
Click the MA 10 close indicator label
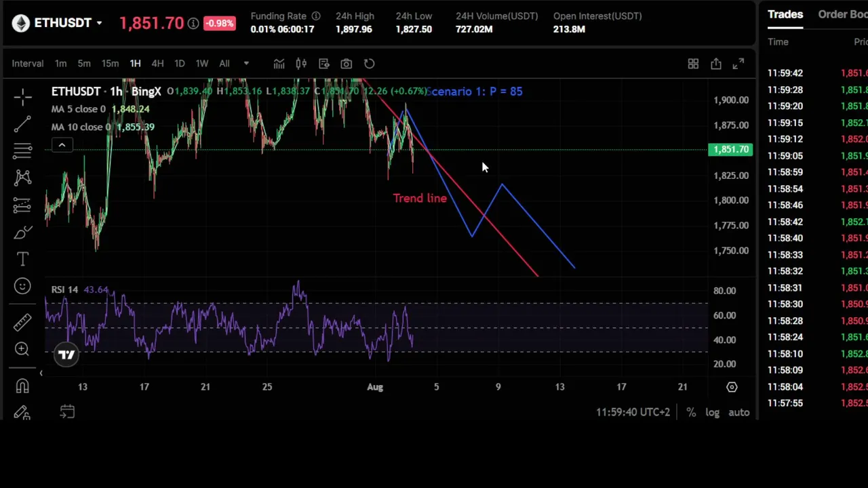tap(81, 127)
